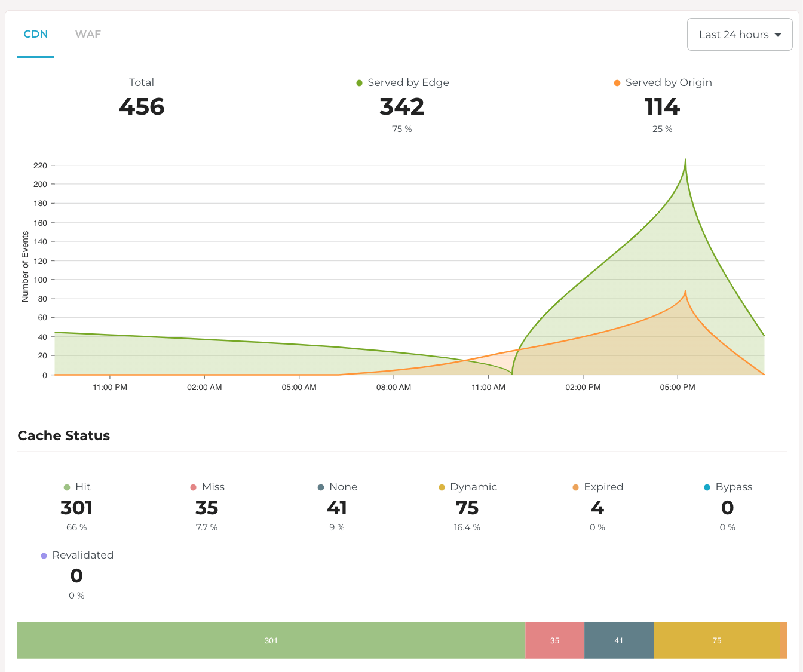803x672 pixels.
Task: Click the 11:00 AM axis label
Action: [489, 387]
